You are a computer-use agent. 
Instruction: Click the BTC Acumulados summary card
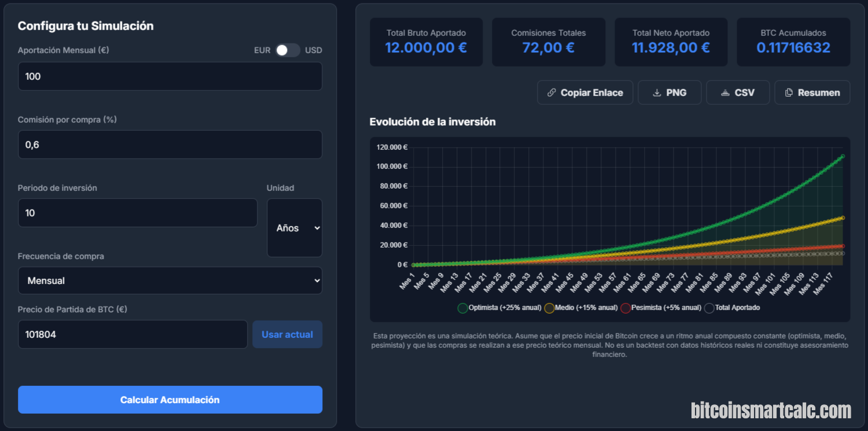point(793,42)
